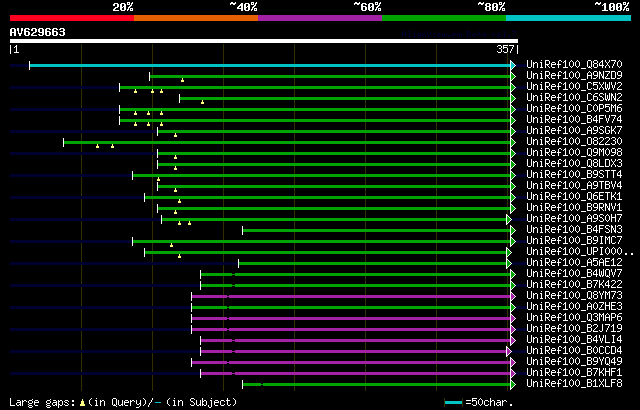Select the UniRef100_A9S0H7 label

(x=574, y=219)
